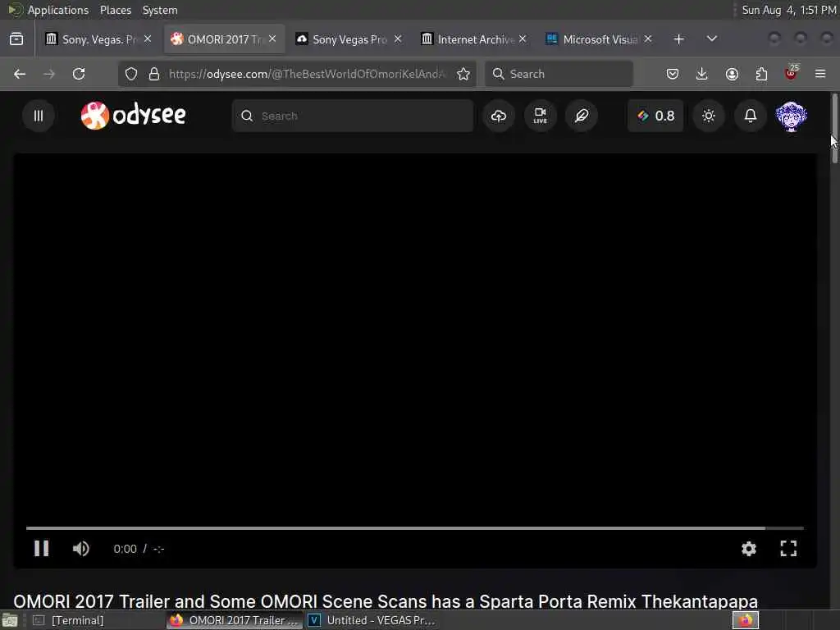
Task: Close the Internet Archive tab
Action: (523, 39)
